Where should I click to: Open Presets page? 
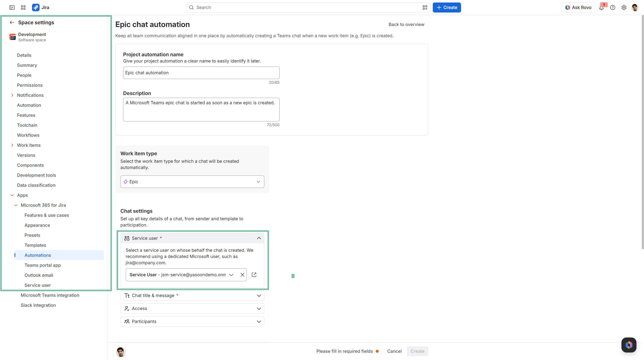click(x=32, y=235)
